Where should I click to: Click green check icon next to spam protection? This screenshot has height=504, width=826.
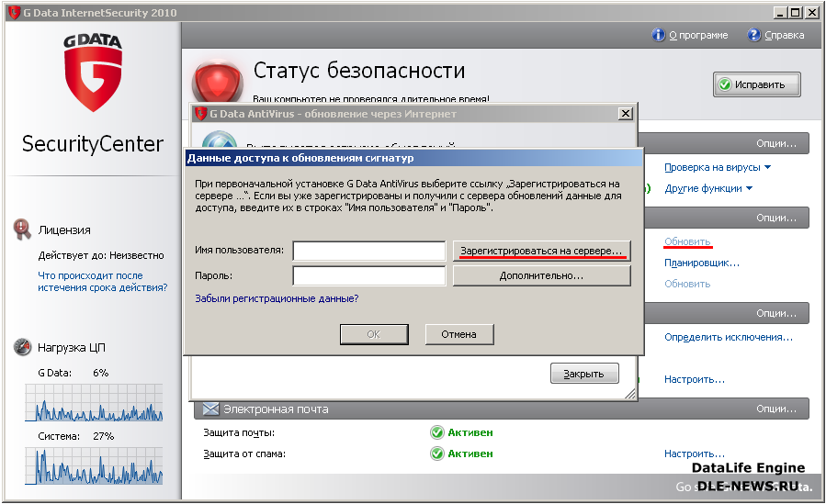(437, 454)
